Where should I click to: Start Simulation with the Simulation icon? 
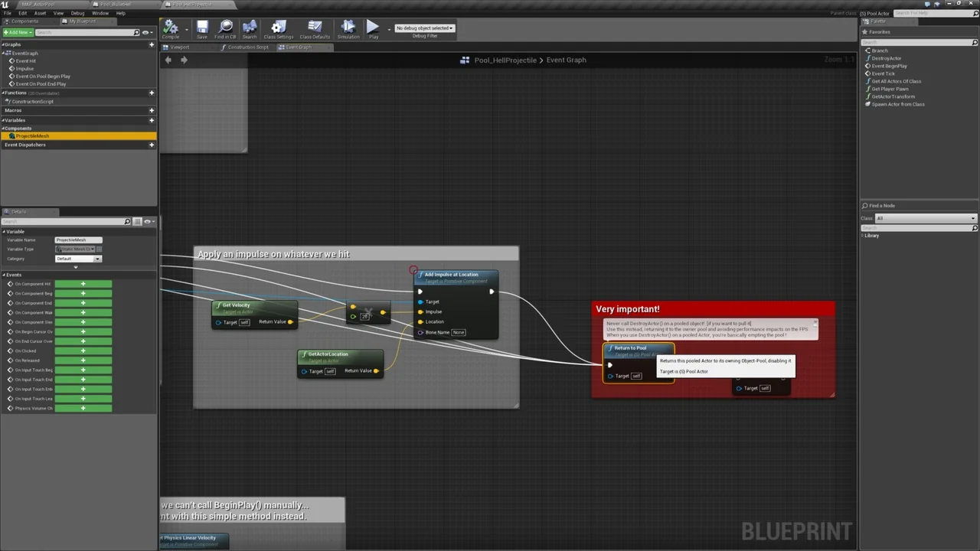coord(348,28)
